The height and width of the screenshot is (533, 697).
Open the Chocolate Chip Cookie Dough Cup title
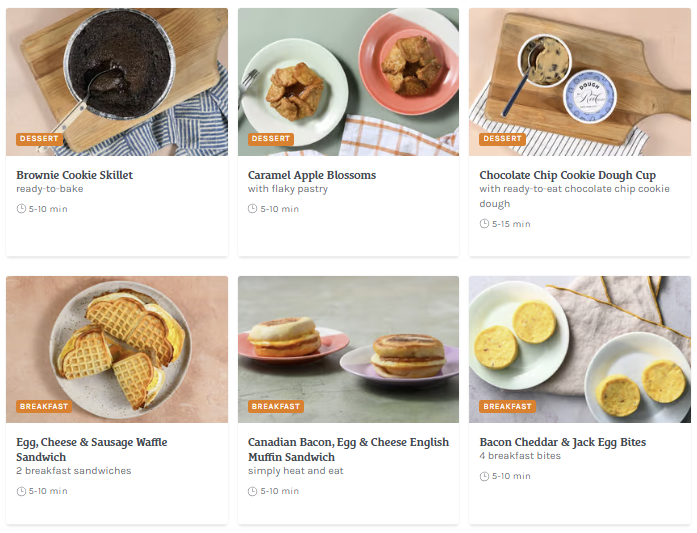pyautogui.click(x=567, y=175)
